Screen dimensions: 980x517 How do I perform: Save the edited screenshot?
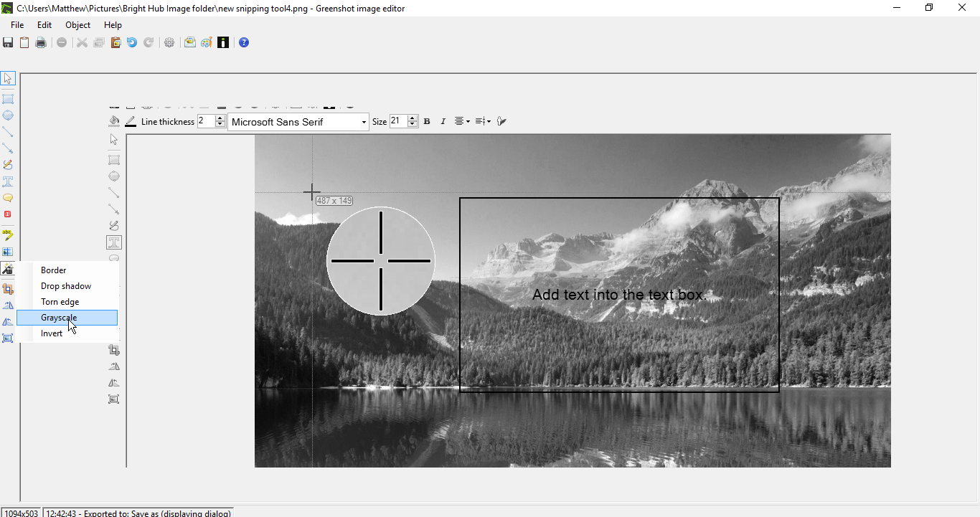8,42
